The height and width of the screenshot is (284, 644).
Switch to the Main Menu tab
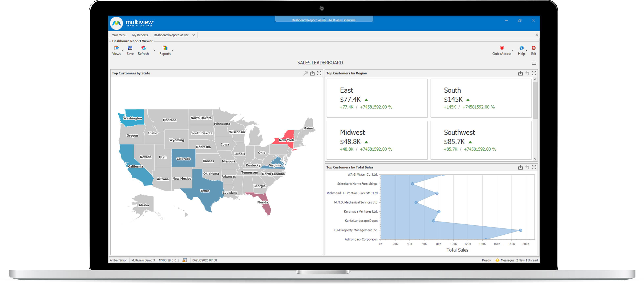119,35
